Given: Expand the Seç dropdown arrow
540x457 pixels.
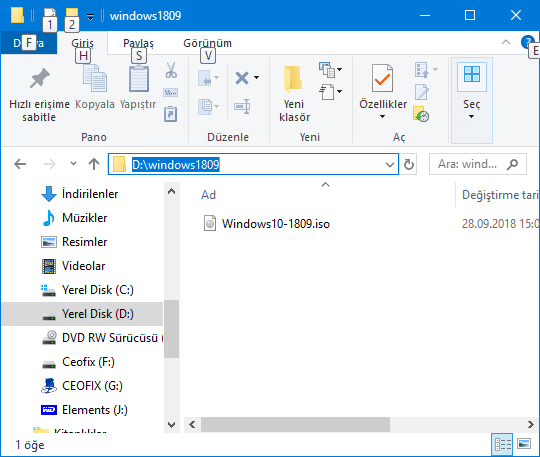Looking at the screenshot, I should [x=471, y=117].
